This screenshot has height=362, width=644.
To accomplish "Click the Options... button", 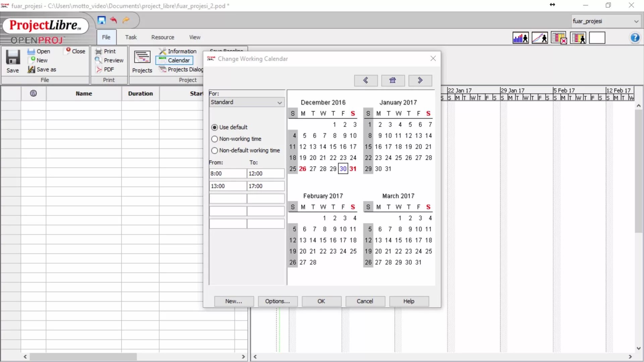I will tap(277, 301).
